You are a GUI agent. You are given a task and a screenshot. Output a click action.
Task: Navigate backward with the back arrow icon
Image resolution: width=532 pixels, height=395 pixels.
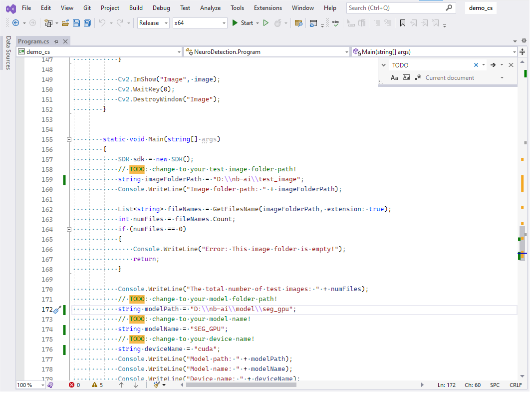[15, 23]
